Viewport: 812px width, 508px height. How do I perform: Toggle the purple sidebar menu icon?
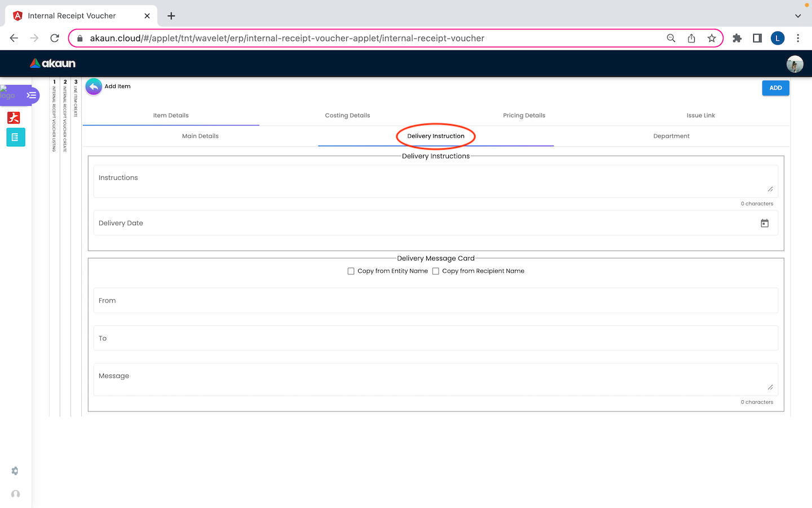pyautogui.click(x=32, y=95)
